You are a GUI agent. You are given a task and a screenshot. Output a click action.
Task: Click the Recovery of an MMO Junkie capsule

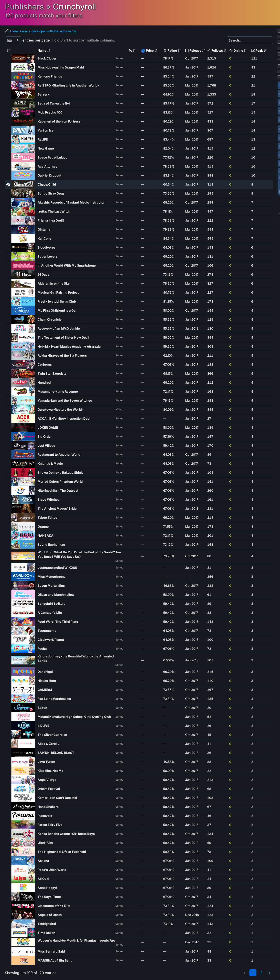[x=23, y=328]
